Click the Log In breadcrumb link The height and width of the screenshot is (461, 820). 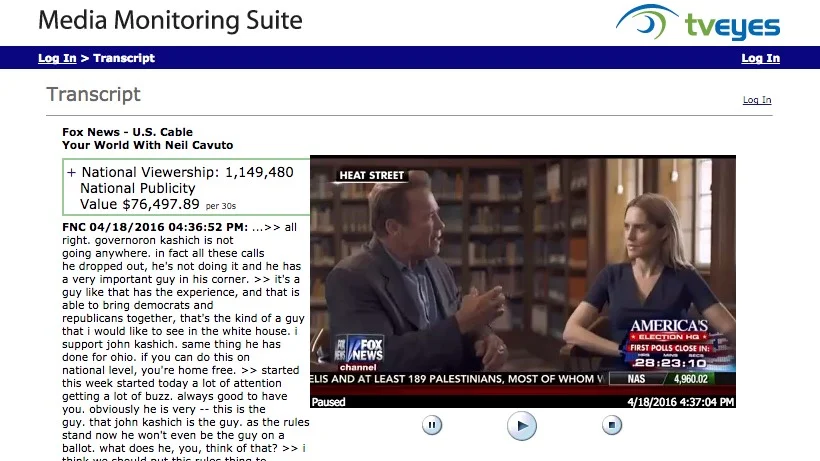coord(57,58)
